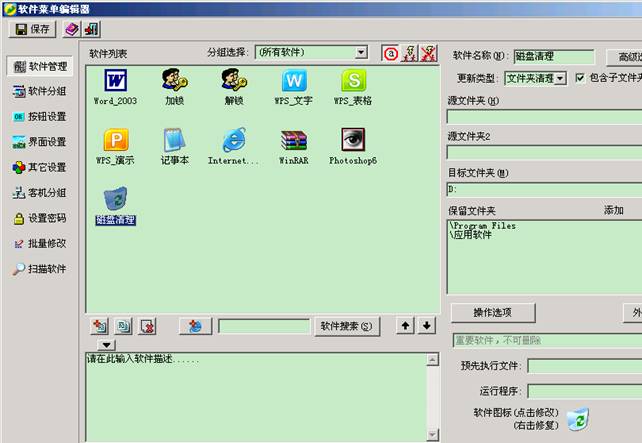This screenshot has width=642, height=443.
Task: Open the 分组选择 group dropdown
Action: [x=360, y=52]
